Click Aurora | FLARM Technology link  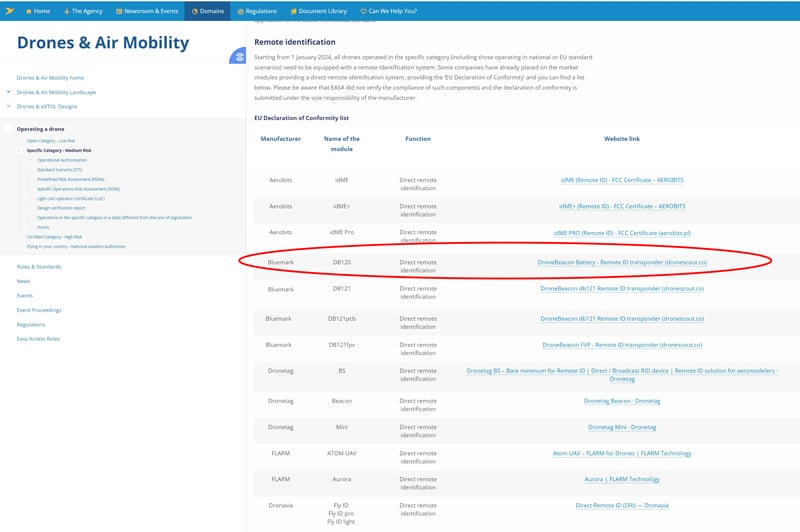pos(621,479)
